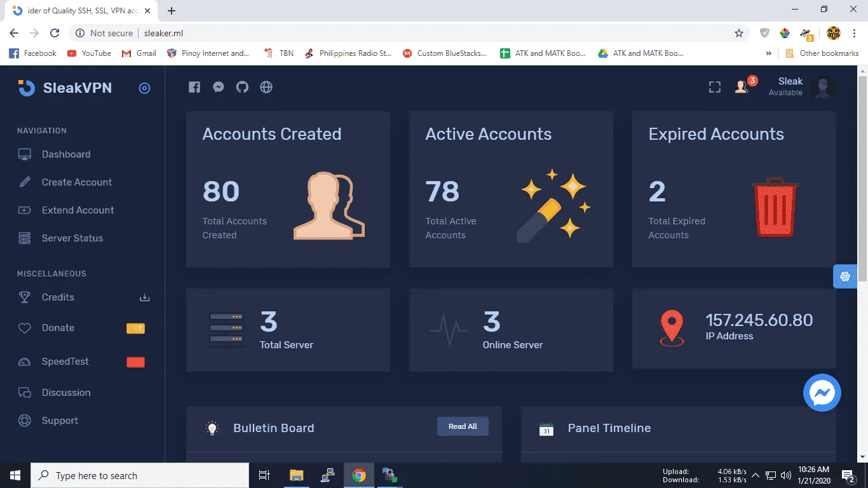Image resolution: width=868 pixels, height=488 pixels.
Task: Click the address bar sleaker.ml
Action: [164, 33]
